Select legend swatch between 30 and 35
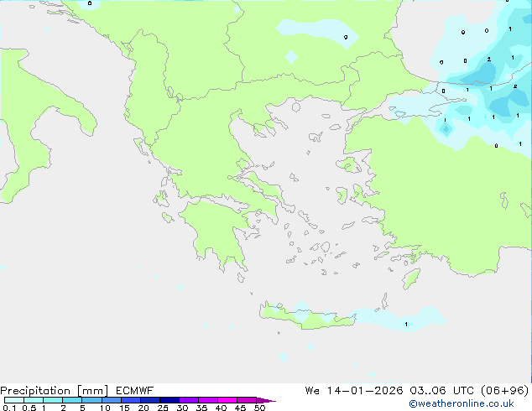 click(x=188, y=400)
